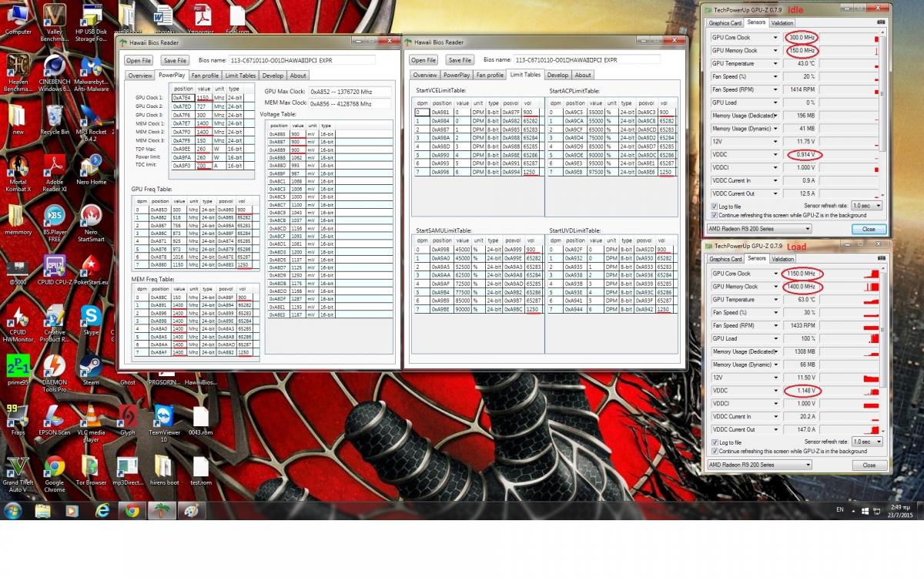
Task: Open Google Chrome desktop shortcut
Action: [54, 474]
